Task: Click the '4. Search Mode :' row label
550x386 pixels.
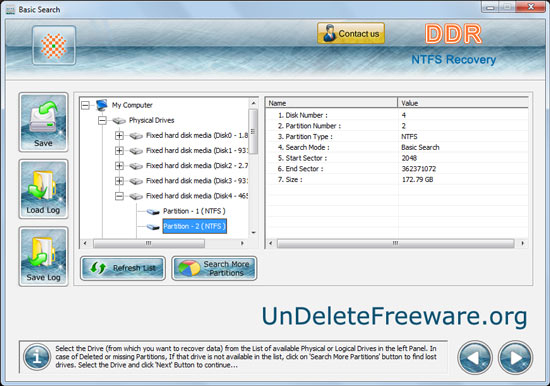Action: pyautogui.click(x=303, y=147)
